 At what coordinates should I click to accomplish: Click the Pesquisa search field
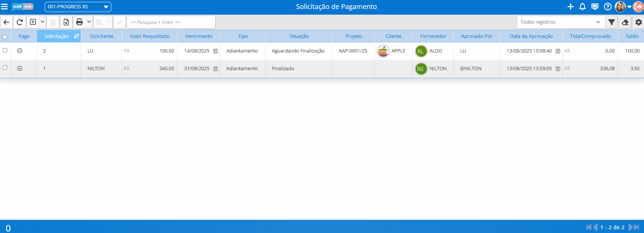tap(171, 22)
